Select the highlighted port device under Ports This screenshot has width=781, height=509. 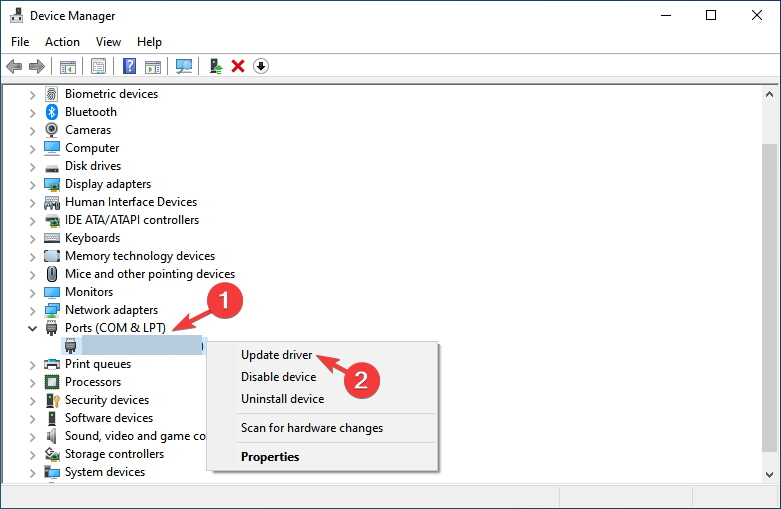133,346
